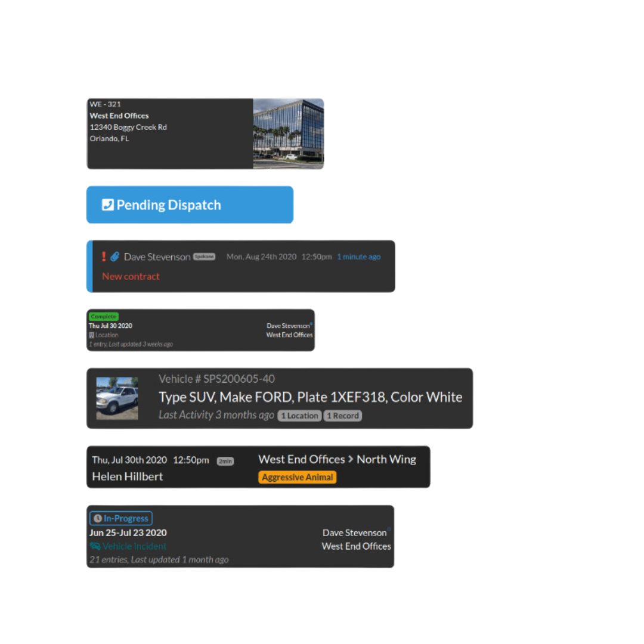This screenshot has height=644, width=644.
Task: Click the '1 Record' badge
Action: pos(343,416)
